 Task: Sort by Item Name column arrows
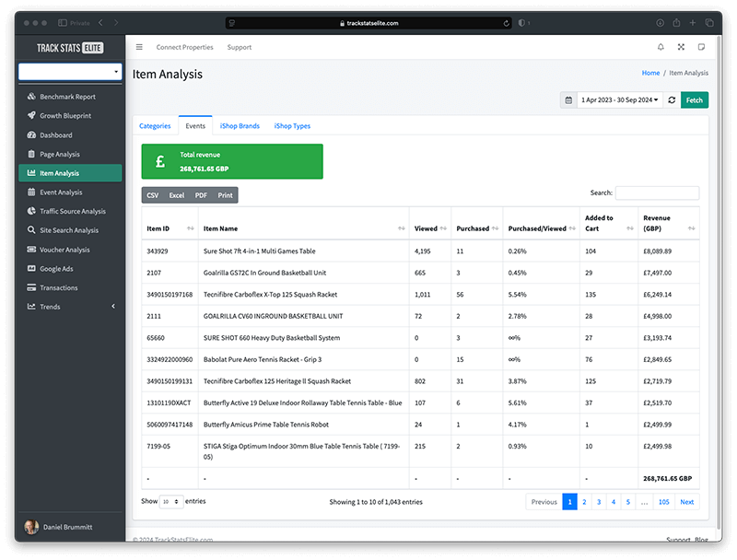coord(402,228)
